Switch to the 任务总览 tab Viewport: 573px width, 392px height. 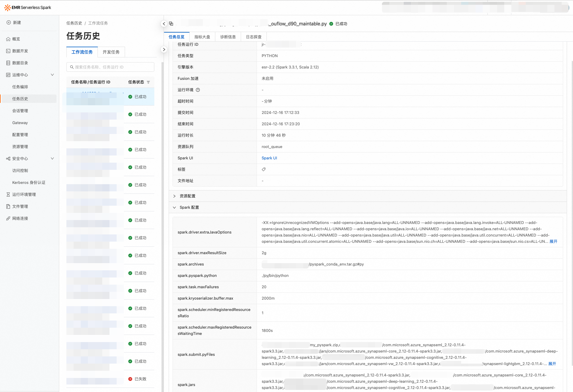[x=177, y=37]
